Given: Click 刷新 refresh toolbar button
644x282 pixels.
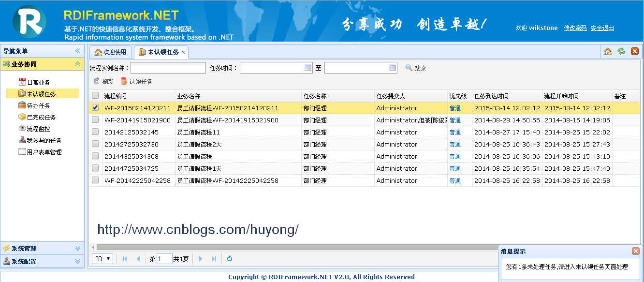Looking at the screenshot, I should tap(103, 82).
